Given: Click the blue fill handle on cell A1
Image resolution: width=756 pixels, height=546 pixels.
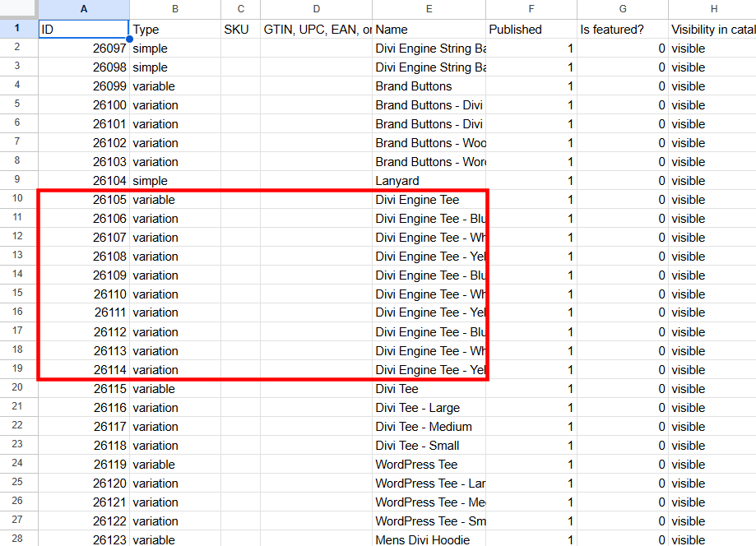Looking at the screenshot, I should [x=128, y=38].
